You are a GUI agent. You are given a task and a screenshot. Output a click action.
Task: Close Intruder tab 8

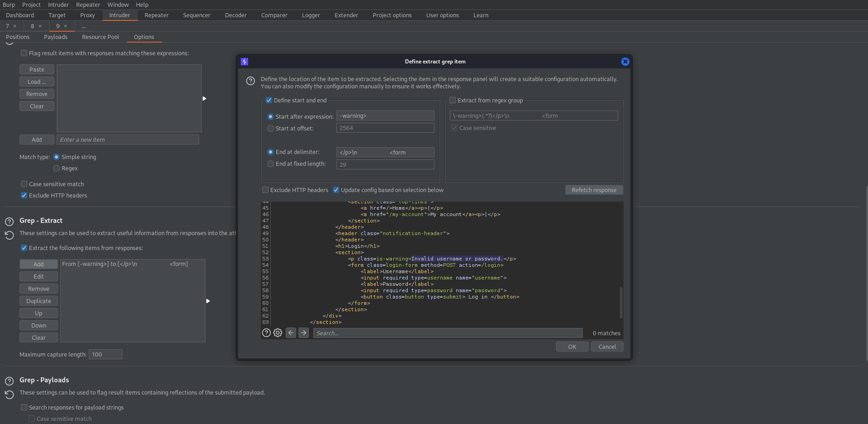[40, 26]
